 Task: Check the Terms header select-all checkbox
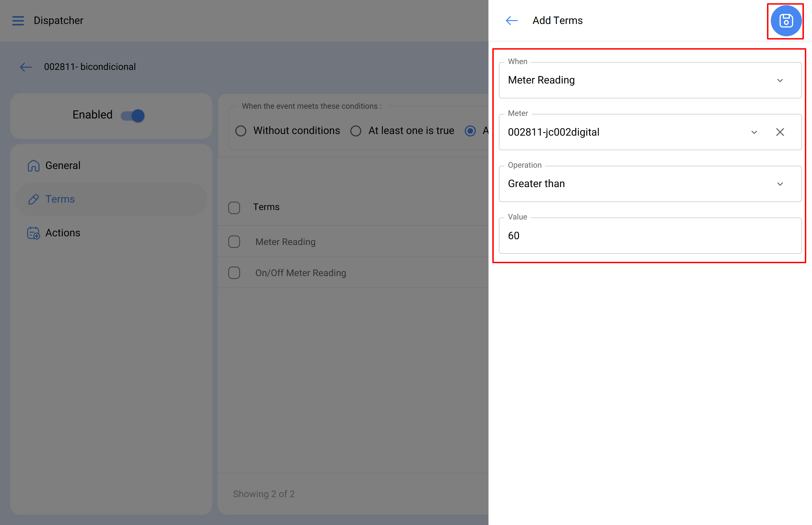point(234,207)
